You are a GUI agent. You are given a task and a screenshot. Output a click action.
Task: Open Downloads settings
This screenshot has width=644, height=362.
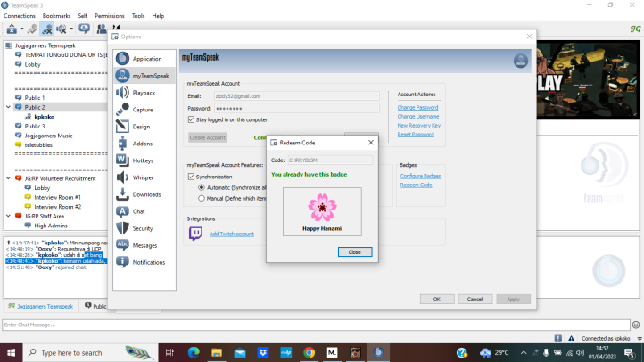[x=144, y=194]
